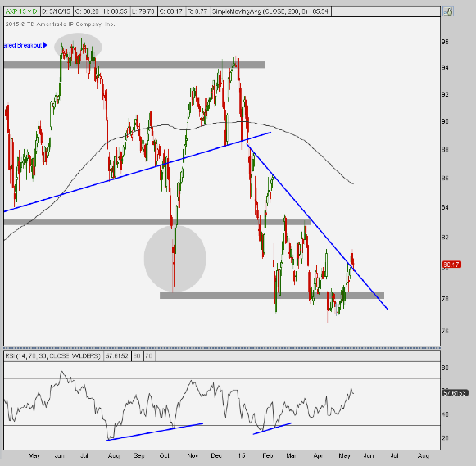Screen dimensions: 476x466
Task: Click the 85.54 moving average value box
Action: (320, 11)
